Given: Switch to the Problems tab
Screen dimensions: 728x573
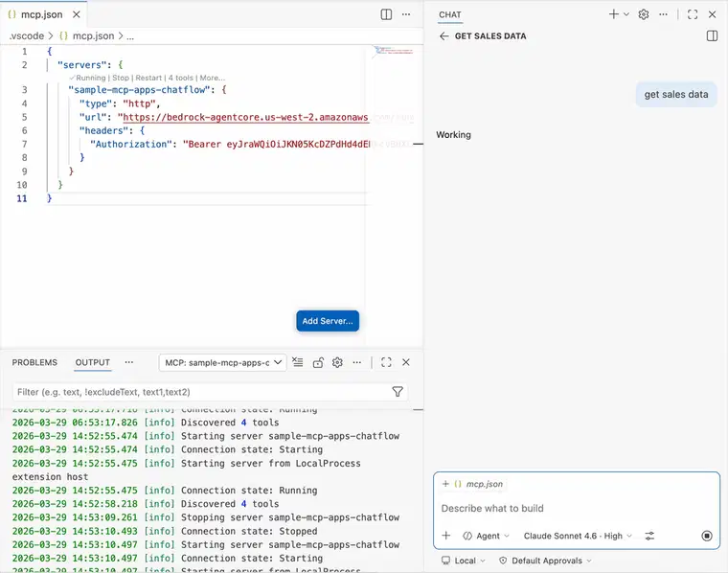Looking at the screenshot, I should click(34, 362).
